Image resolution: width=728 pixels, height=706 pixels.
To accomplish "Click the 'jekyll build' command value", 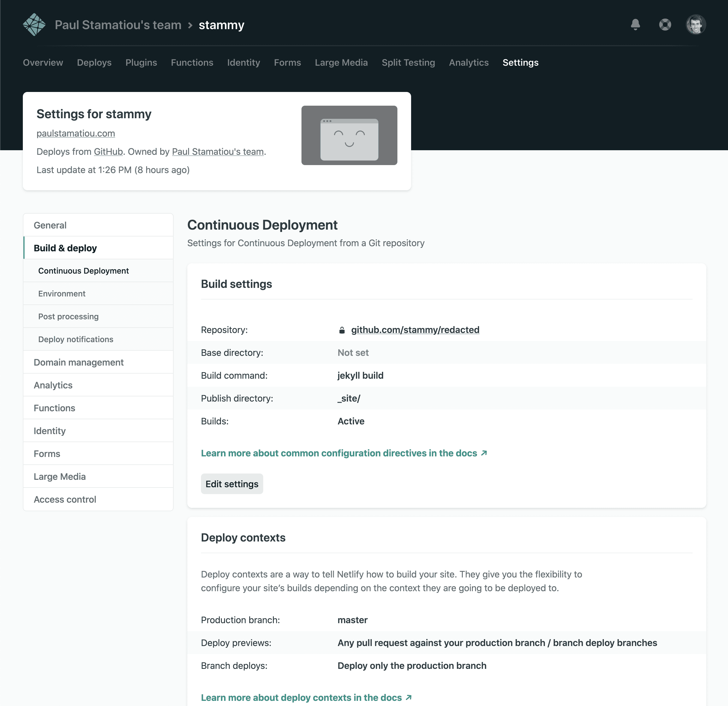I will coord(360,376).
